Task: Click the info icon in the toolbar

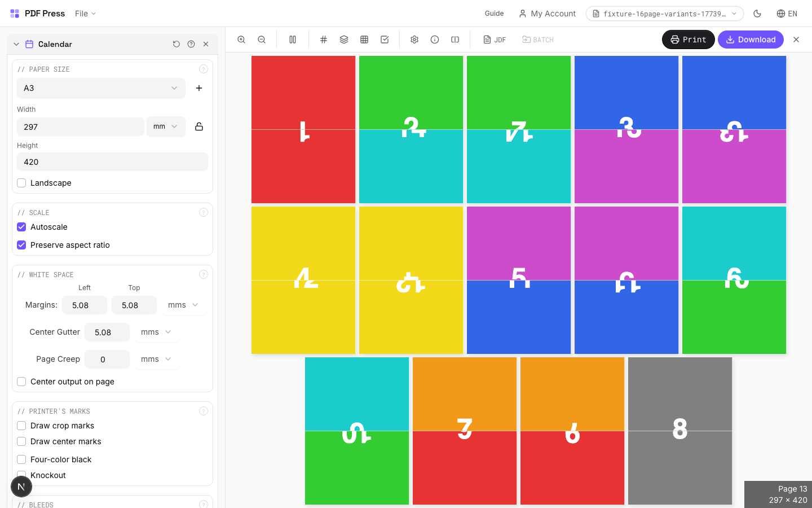Action: [435, 40]
